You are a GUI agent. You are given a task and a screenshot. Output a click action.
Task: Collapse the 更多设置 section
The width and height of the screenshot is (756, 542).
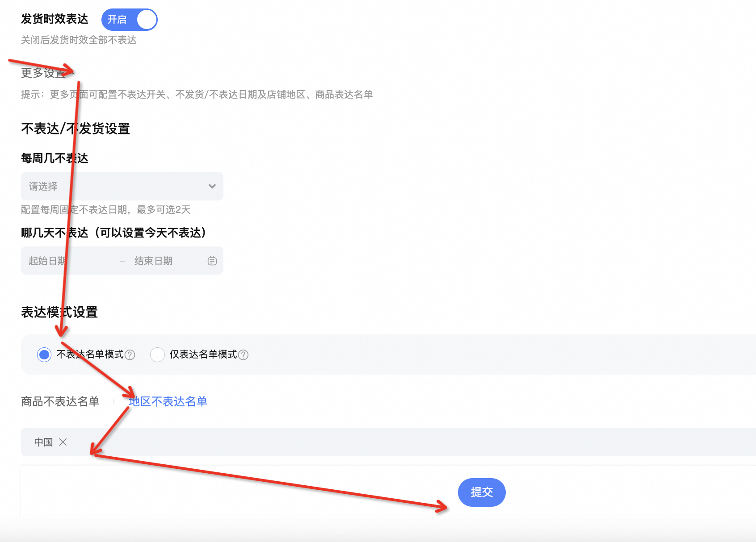47,73
